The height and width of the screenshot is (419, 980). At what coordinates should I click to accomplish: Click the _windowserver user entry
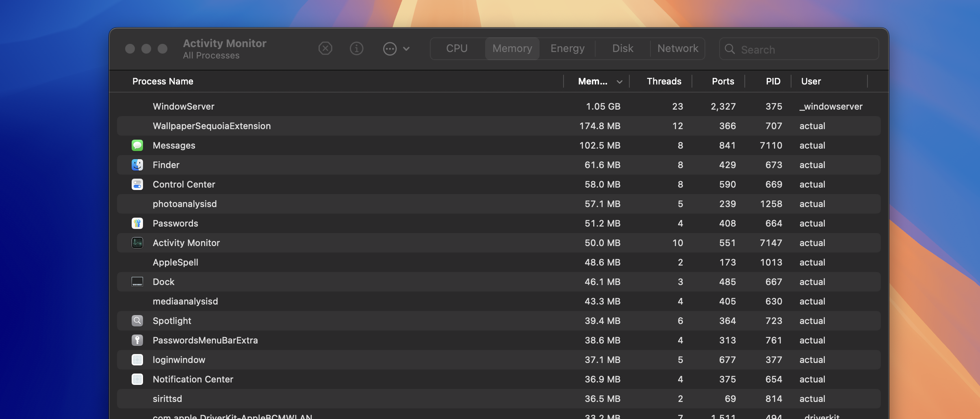(x=831, y=106)
